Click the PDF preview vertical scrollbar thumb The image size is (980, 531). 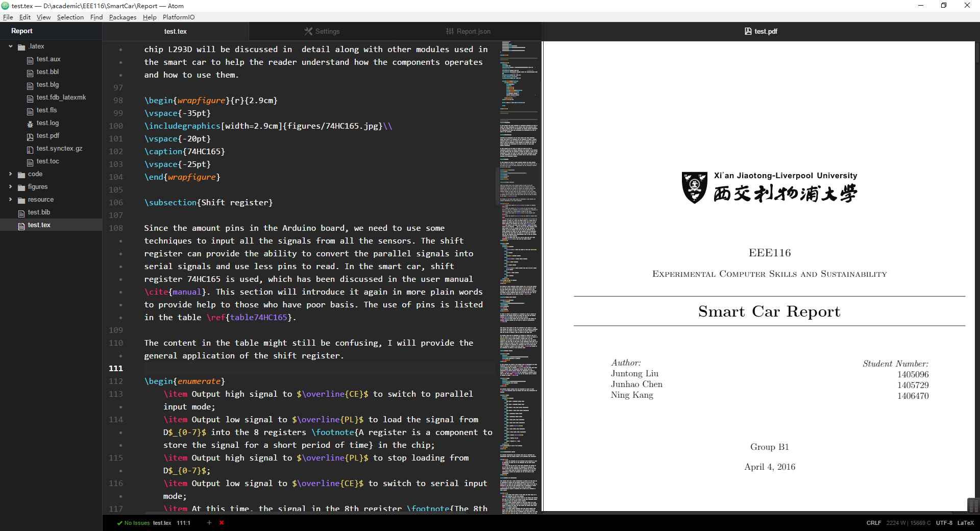[973, 505]
